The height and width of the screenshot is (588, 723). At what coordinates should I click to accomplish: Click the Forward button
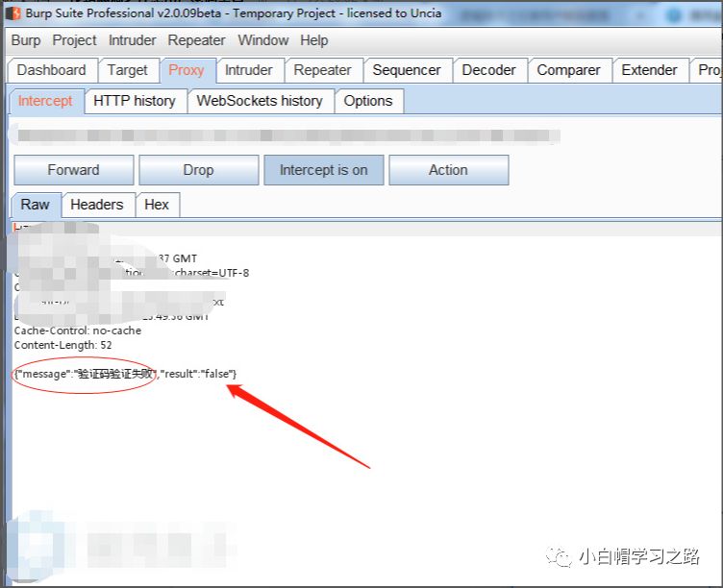point(74,170)
